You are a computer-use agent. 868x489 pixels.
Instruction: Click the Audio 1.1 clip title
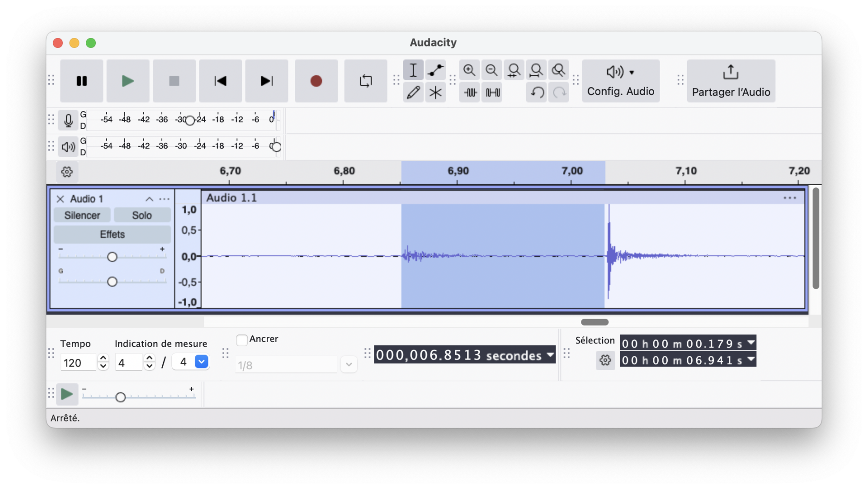[x=231, y=198]
